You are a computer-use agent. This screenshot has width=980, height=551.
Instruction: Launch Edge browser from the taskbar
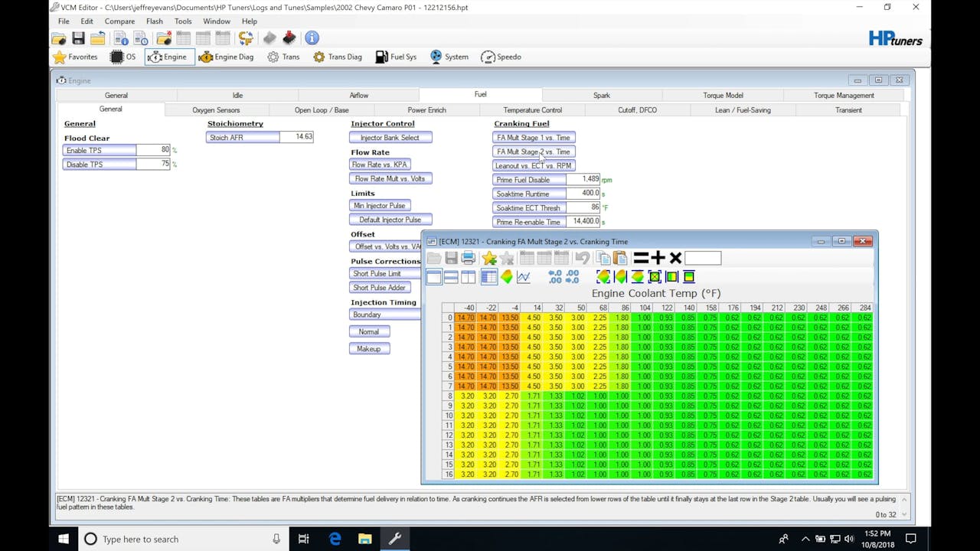click(335, 539)
